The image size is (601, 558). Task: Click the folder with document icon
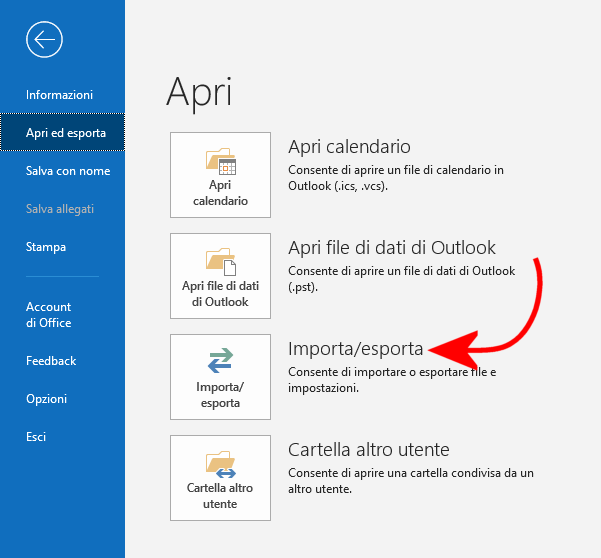pos(221,262)
